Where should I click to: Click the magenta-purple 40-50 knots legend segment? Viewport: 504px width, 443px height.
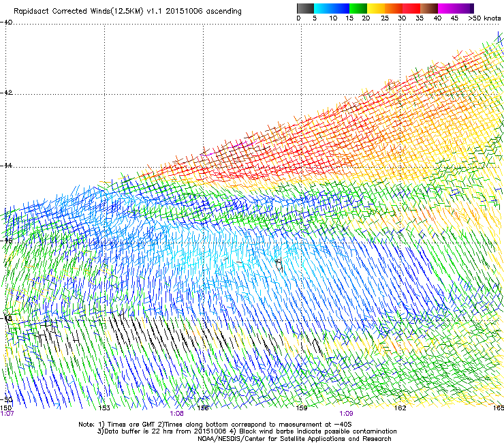[x=456, y=8]
